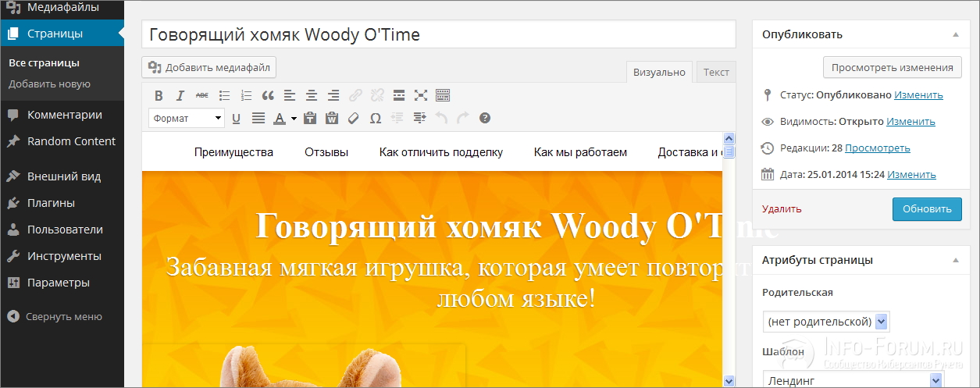The image size is (980, 388).
Task: Click Просмотреть link for revisions
Action: [877, 148]
